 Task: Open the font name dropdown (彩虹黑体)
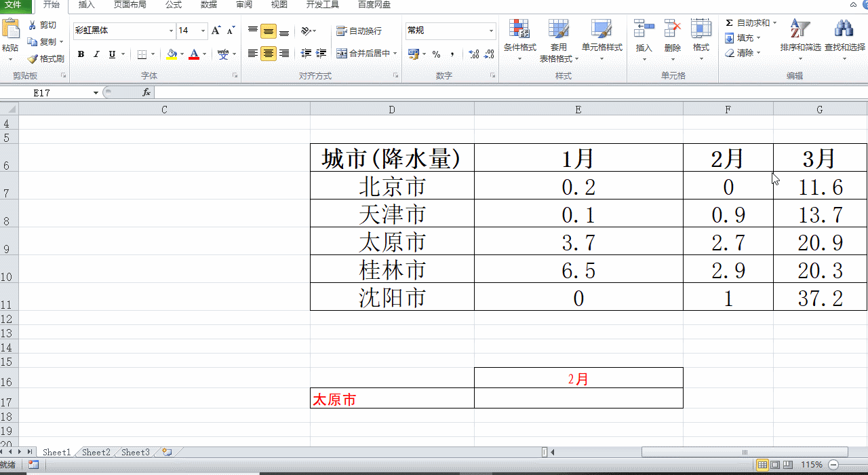tap(171, 31)
